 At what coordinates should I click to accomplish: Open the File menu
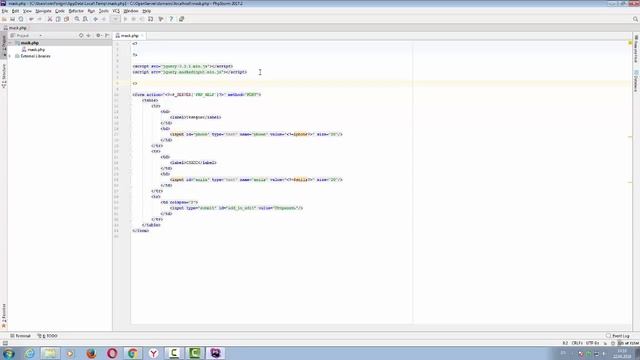tap(5, 11)
